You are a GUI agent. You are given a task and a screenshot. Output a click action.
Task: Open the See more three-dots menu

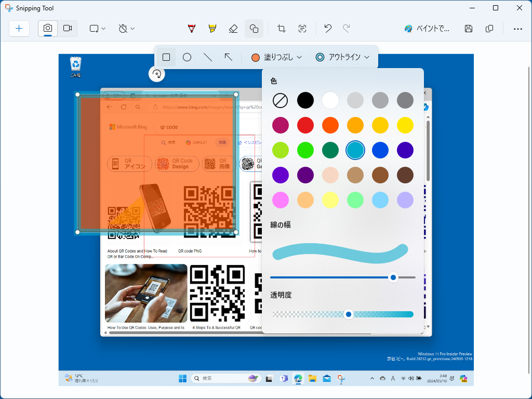[518, 29]
